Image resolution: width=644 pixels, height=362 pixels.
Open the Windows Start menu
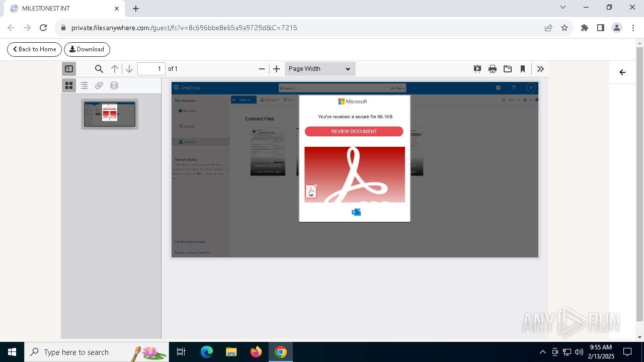tap(12, 352)
